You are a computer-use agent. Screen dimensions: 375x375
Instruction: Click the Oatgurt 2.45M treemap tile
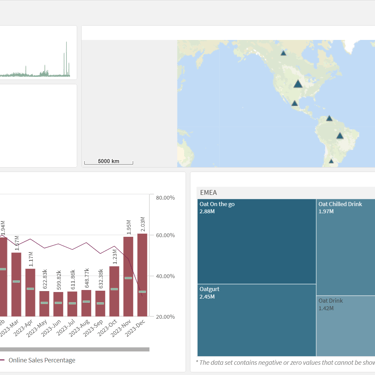point(257,320)
